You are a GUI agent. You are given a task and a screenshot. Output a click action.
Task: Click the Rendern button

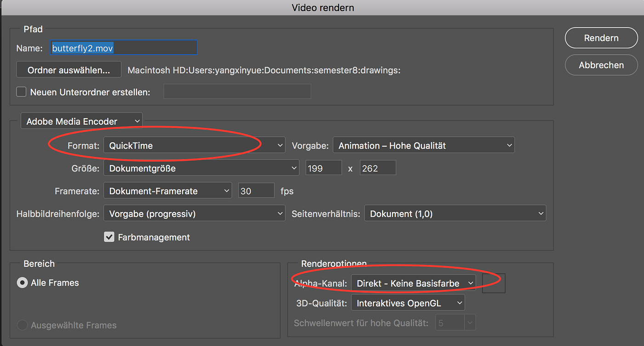pos(601,38)
